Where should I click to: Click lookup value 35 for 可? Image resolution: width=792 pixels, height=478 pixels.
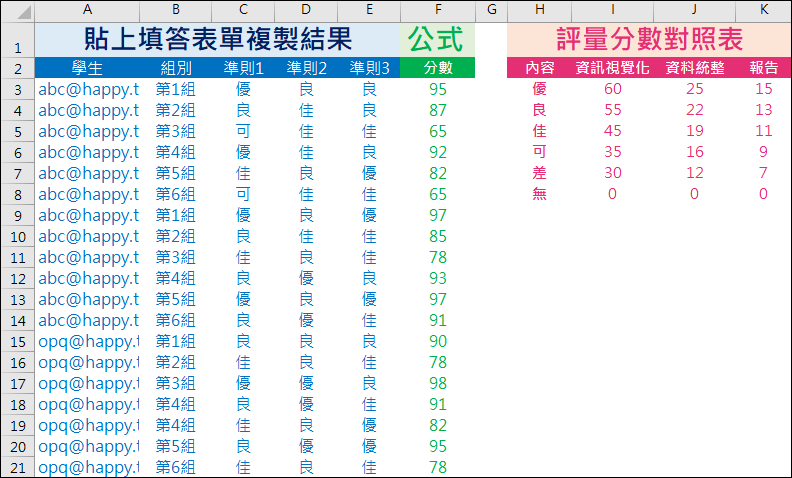tap(613, 152)
